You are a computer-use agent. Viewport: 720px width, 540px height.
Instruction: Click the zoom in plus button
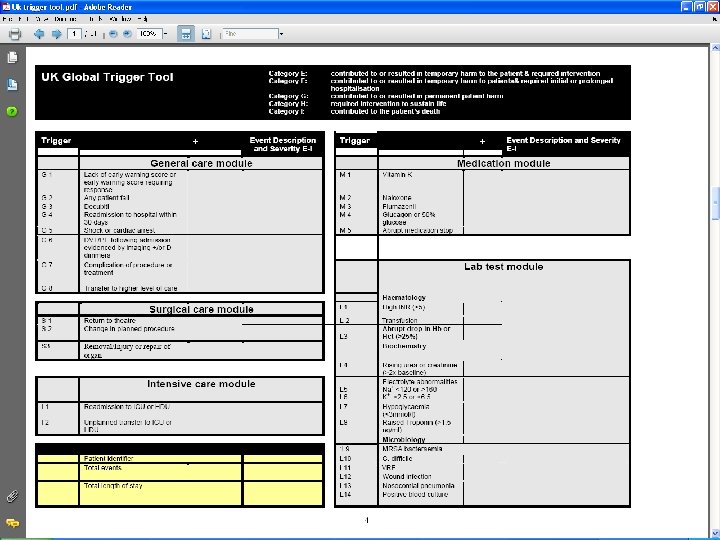(127, 34)
